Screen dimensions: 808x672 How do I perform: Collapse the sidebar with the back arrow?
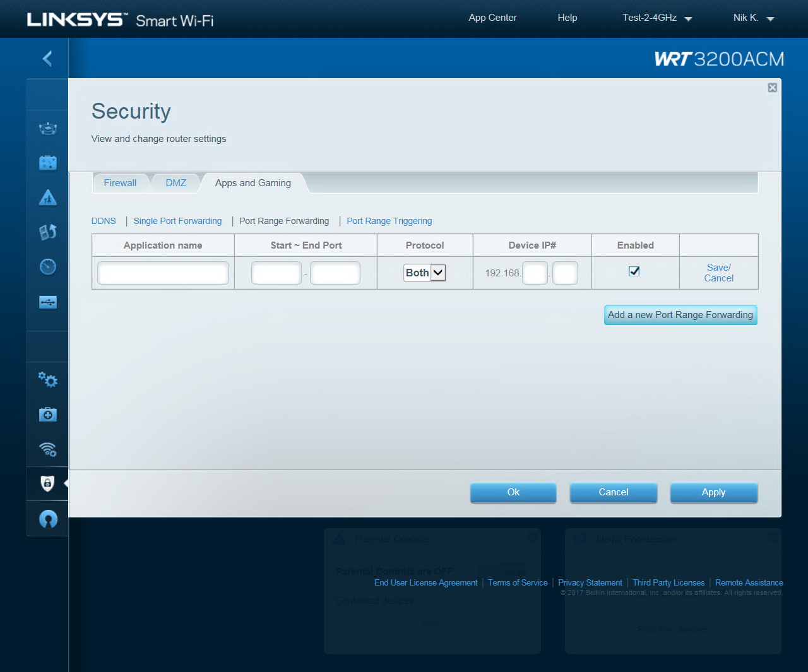tap(47, 59)
